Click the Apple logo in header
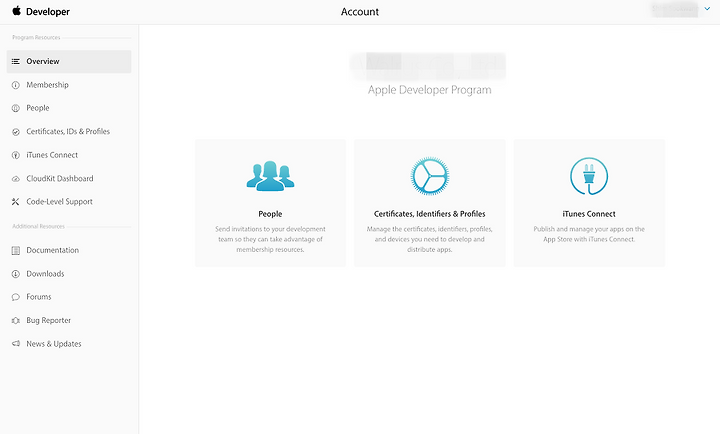 [17, 11]
